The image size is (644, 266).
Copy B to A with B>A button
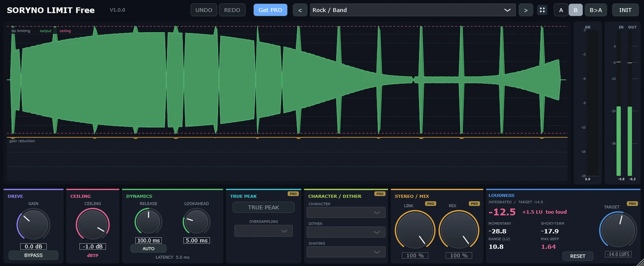[596, 10]
